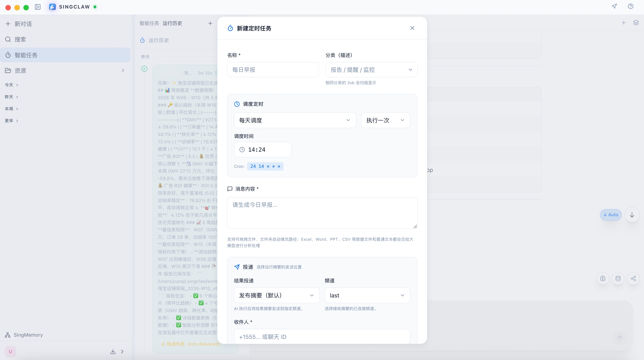The height and width of the screenshot is (360, 644).
Task: Click the database icon button
Action: tap(618, 279)
